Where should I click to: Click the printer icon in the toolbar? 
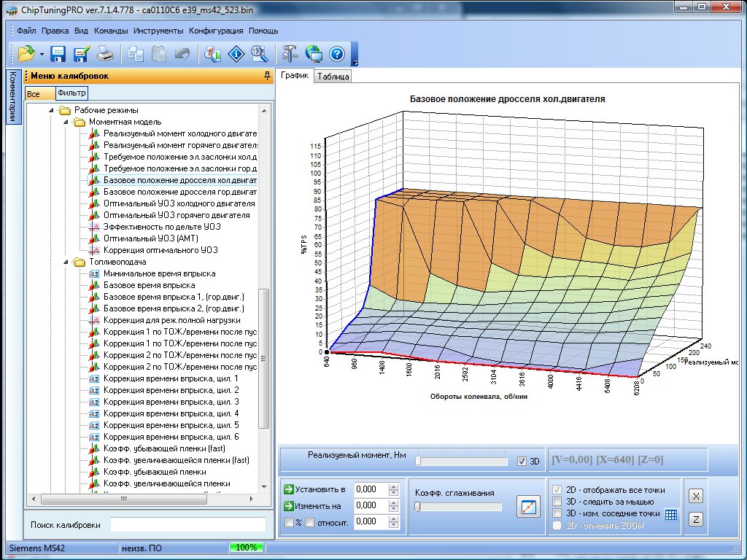tap(105, 53)
